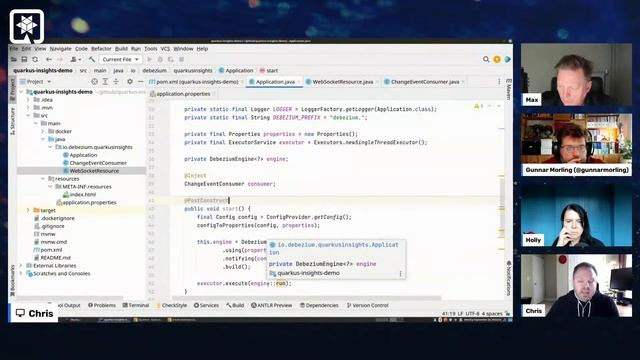Click the Open folder toolbar icon
640x360 pixels.
[x=13, y=59]
